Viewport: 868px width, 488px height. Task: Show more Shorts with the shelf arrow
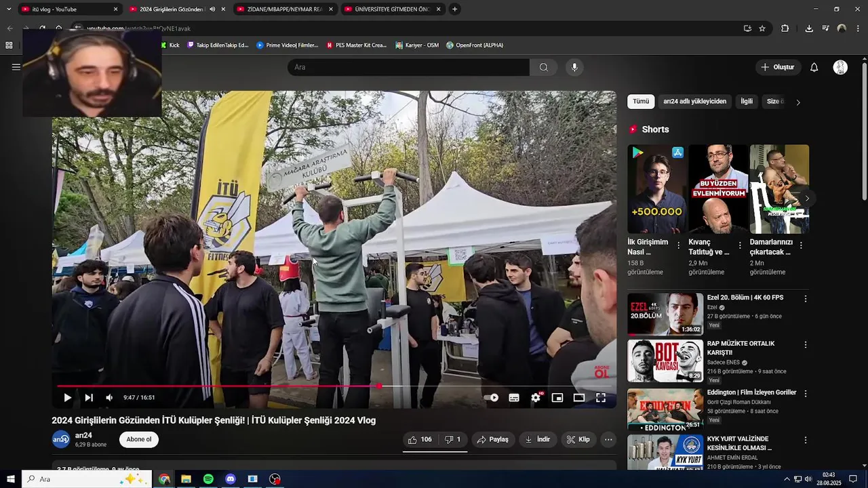pyautogui.click(x=806, y=198)
